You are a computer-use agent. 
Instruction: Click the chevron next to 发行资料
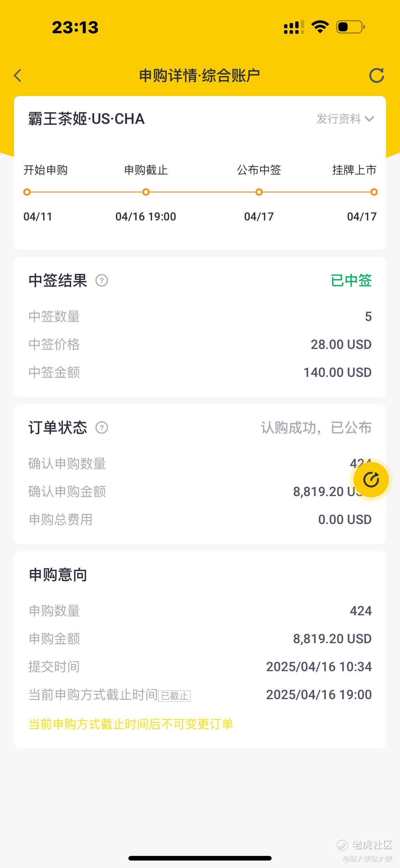point(369,119)
